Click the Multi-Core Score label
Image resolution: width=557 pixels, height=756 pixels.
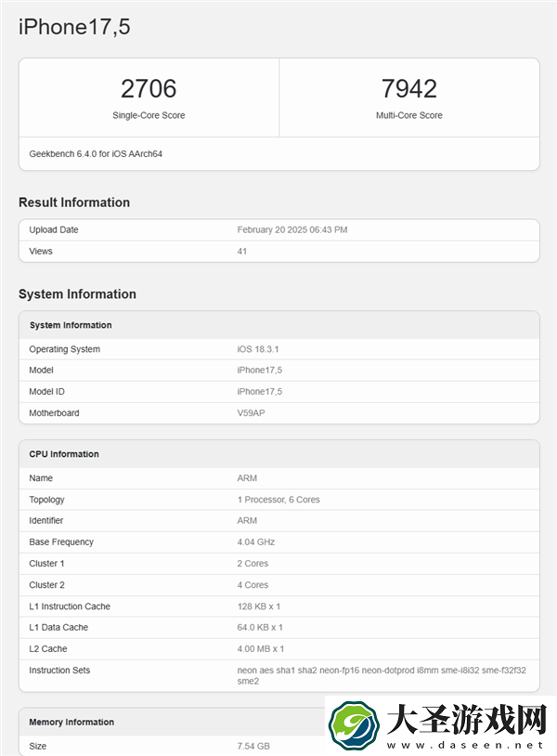[409, 115]
